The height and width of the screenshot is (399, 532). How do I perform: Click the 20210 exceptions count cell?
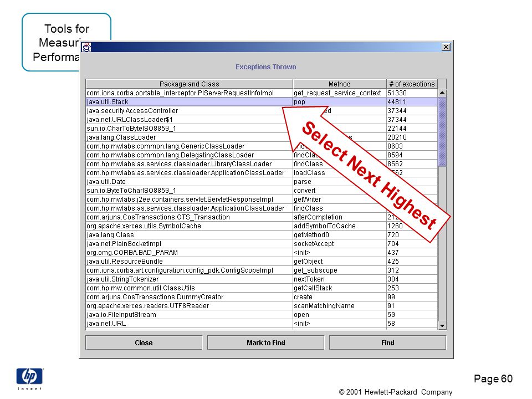tap(412, 137)
